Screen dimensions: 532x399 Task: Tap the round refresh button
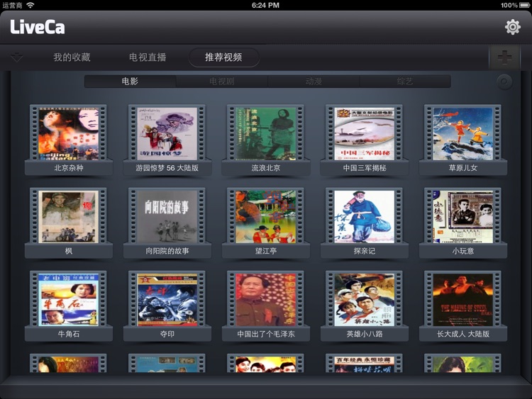coord(504,82)
